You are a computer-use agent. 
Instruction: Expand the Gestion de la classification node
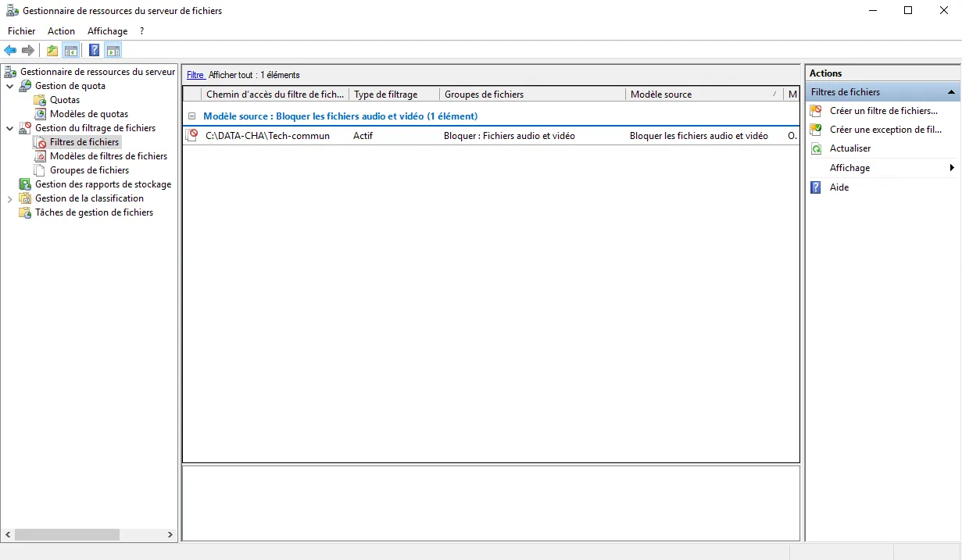(x=10, y=198)
